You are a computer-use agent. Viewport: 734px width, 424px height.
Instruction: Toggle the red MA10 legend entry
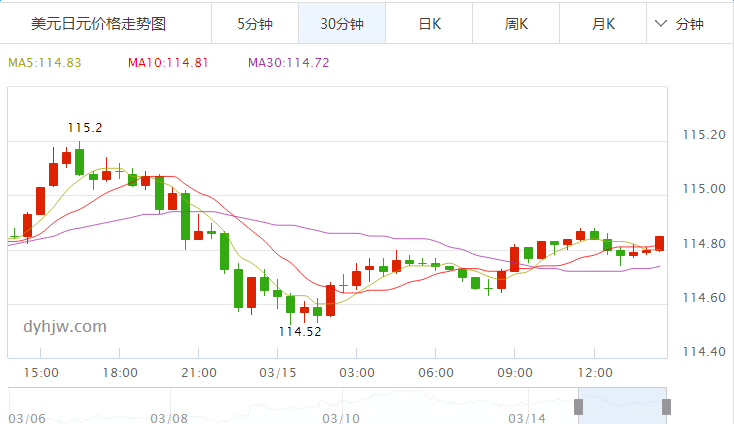[x=168, y=62]
